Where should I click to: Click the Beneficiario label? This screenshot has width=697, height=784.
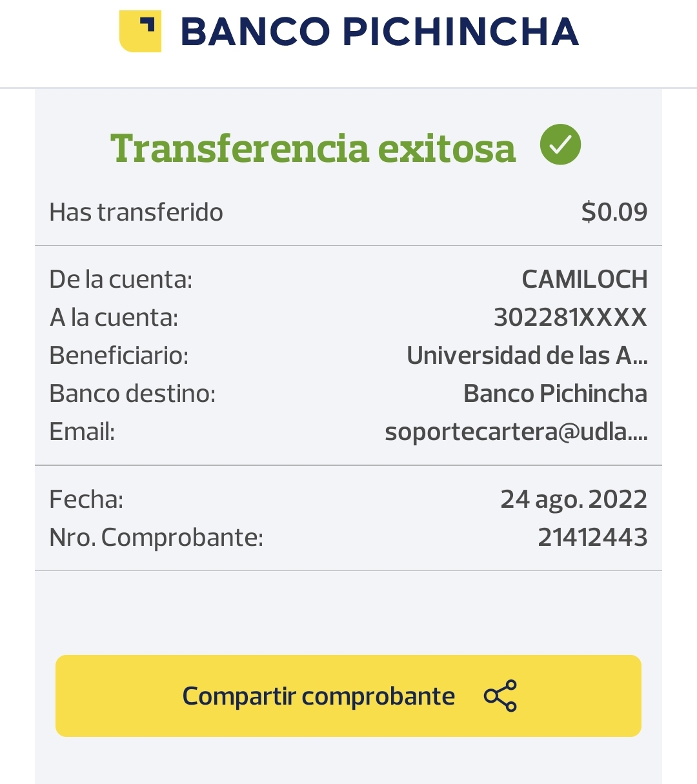(x=119, y=356)
